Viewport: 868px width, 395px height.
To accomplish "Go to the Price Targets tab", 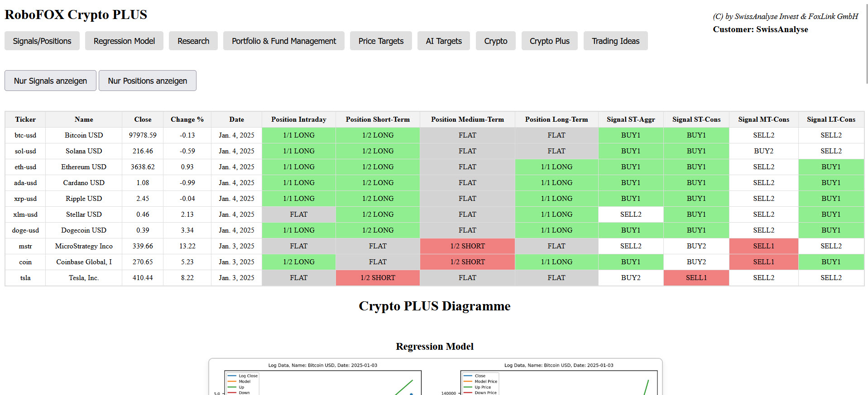I will click(381, 41).
